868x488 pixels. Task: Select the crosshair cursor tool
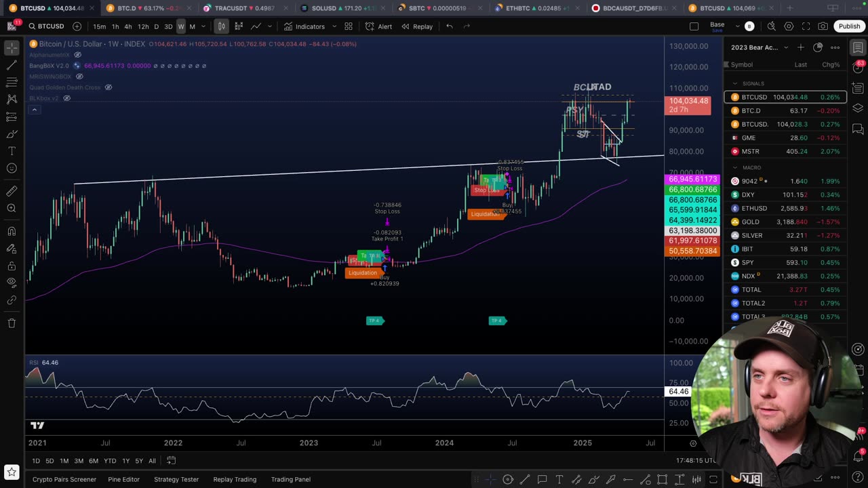(12, 48)
